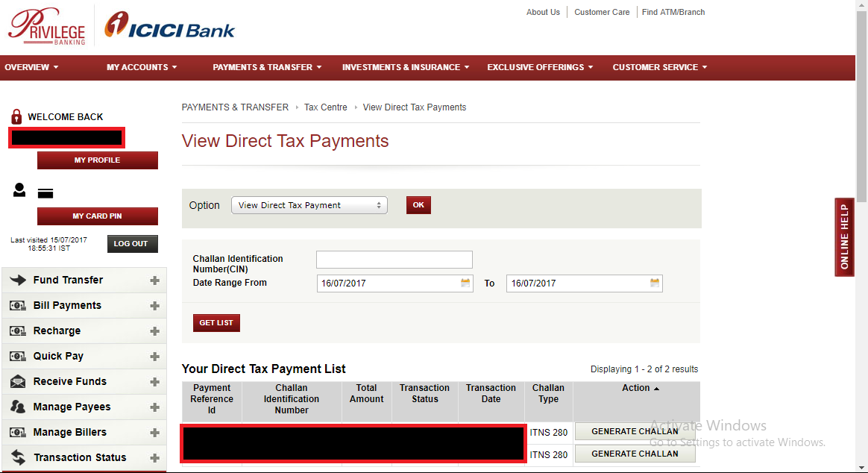Expand Fund Transfer with its plus sign

point(154,281)
